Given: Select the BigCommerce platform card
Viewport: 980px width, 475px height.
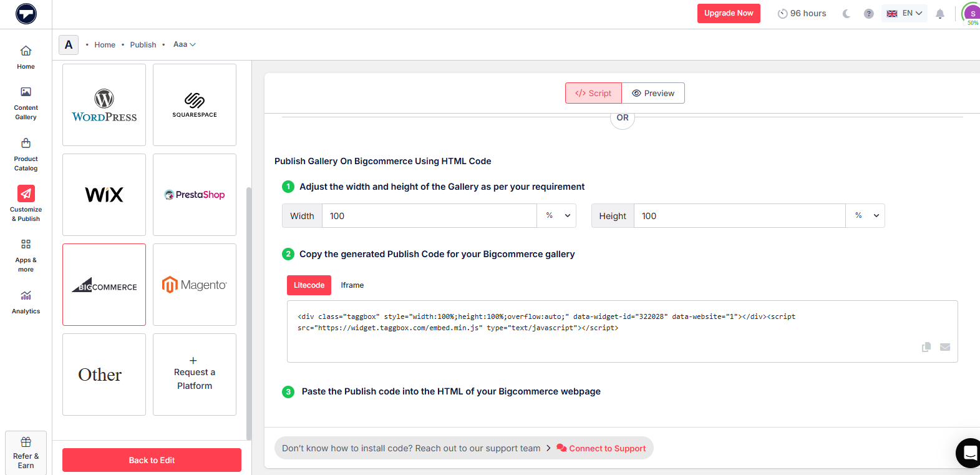Looking at the screenshot, I should click(x=104, y=285).
